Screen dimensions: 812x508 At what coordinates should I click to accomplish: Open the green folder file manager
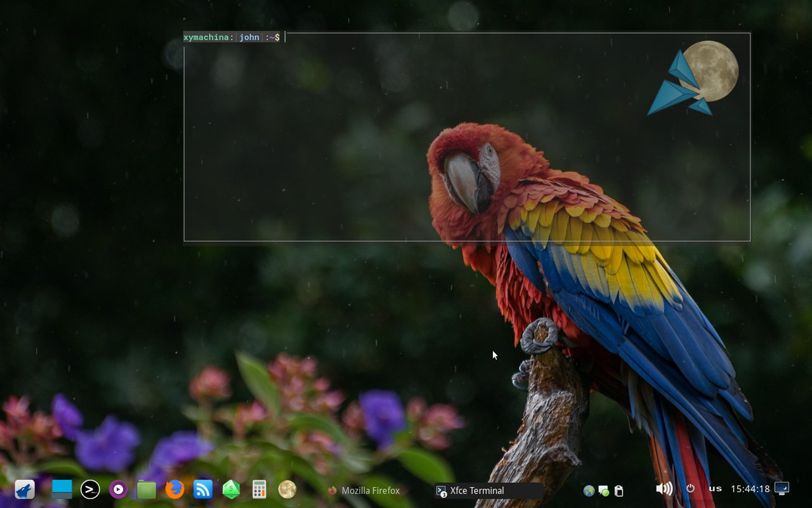click(x=147, y=490)
